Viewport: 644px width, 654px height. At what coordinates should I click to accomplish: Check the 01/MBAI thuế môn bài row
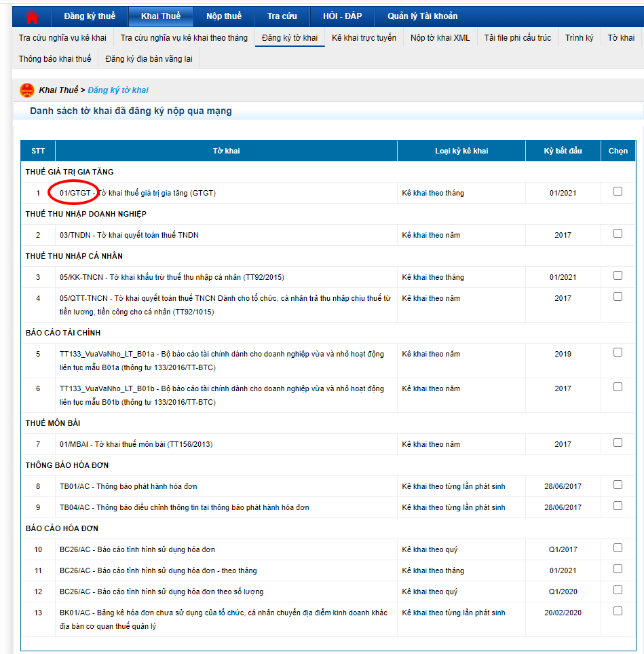tap(618, 443)
